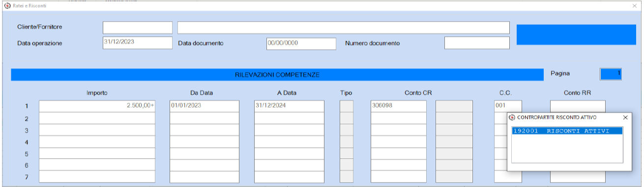Click the C.C. field containing 001
Viewport: 644px width, 187px height.
click(x=508, y=106)
